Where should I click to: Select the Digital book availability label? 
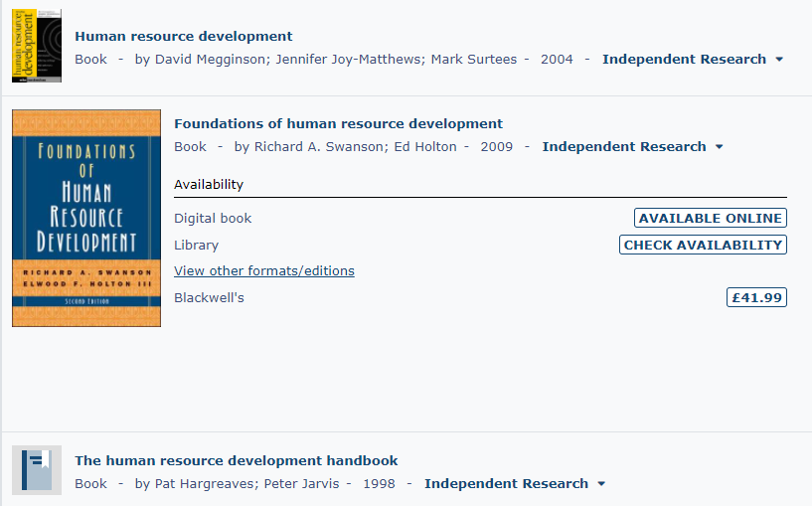[213, 219]
